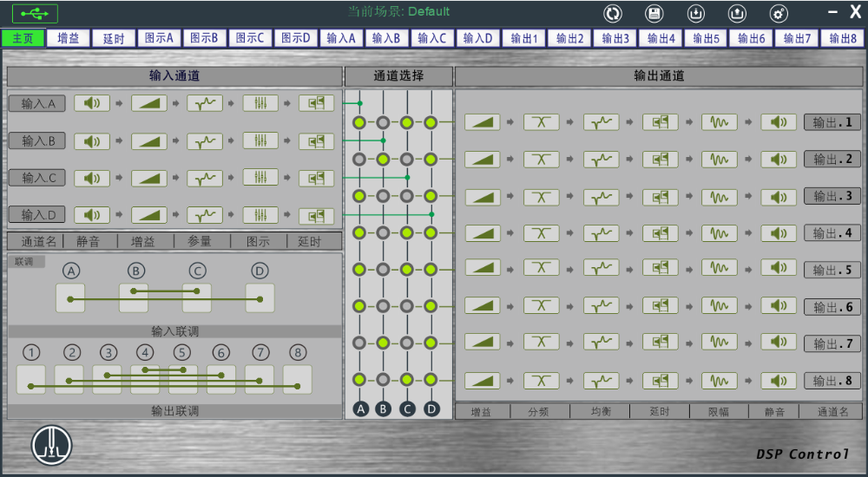Open limiter waveform icon for output 3
The height and width of the screenshot is (477, 868).
[719, 196]
